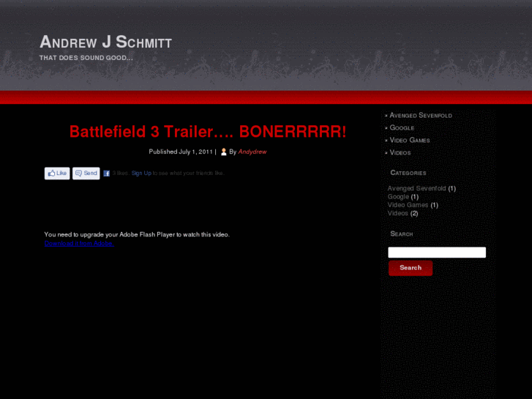Select Google under Categories
Image resolution: width=532 pixels, height=399 pixels.
pos(398,197)
